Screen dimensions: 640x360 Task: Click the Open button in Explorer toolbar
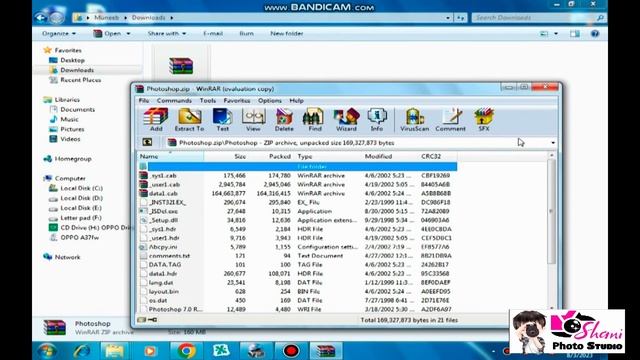[x=108, y=33]
